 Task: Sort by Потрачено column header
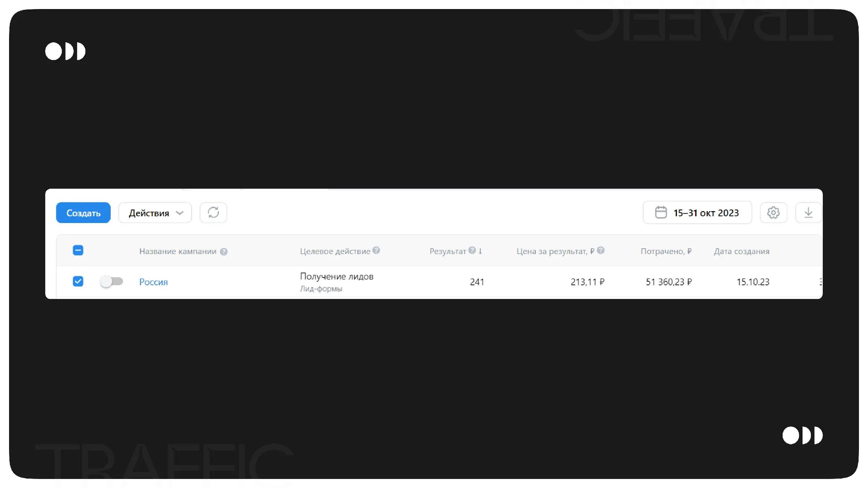[666, 251]
